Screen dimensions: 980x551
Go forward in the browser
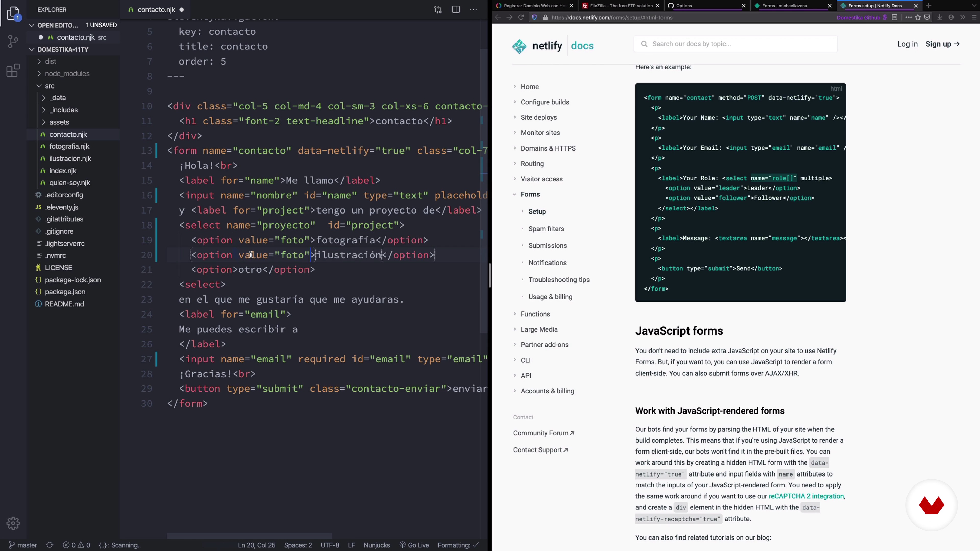tap(509, 18)
